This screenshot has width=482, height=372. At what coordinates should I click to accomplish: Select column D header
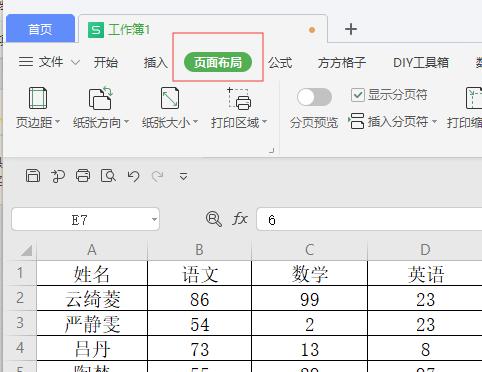coord(425,250)
